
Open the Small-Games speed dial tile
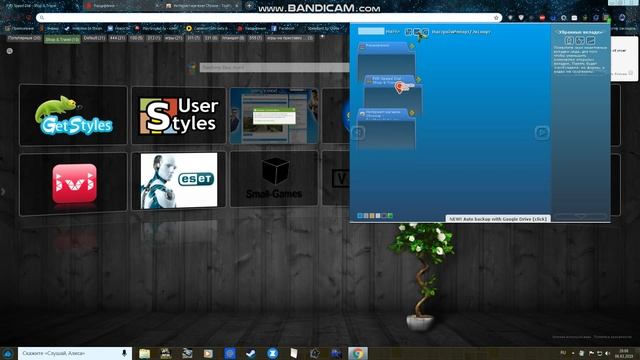pos(274,179)
